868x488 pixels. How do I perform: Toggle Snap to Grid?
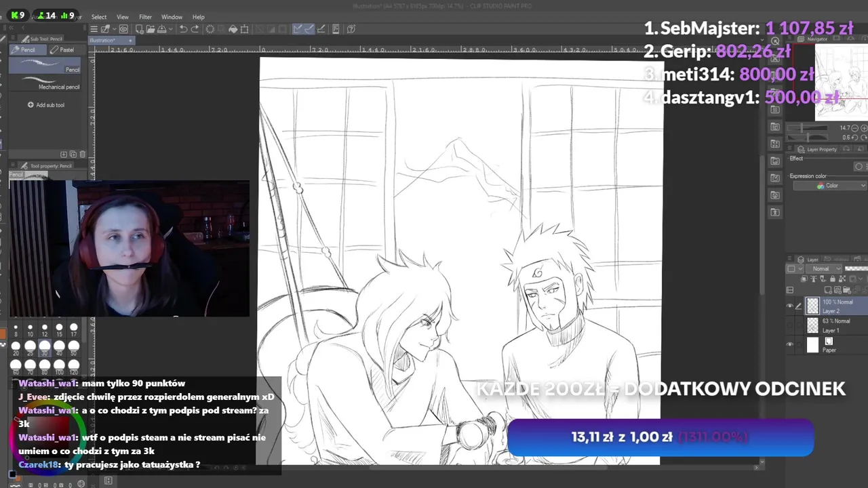click(x=321, y=28)
